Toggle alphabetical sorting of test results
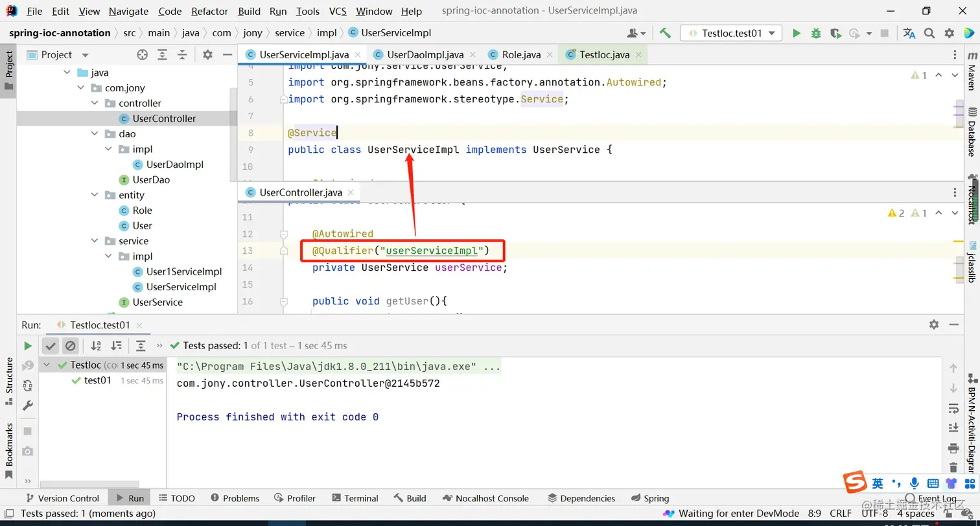Viewport: 980px width, 526px height. click(96, 346)
